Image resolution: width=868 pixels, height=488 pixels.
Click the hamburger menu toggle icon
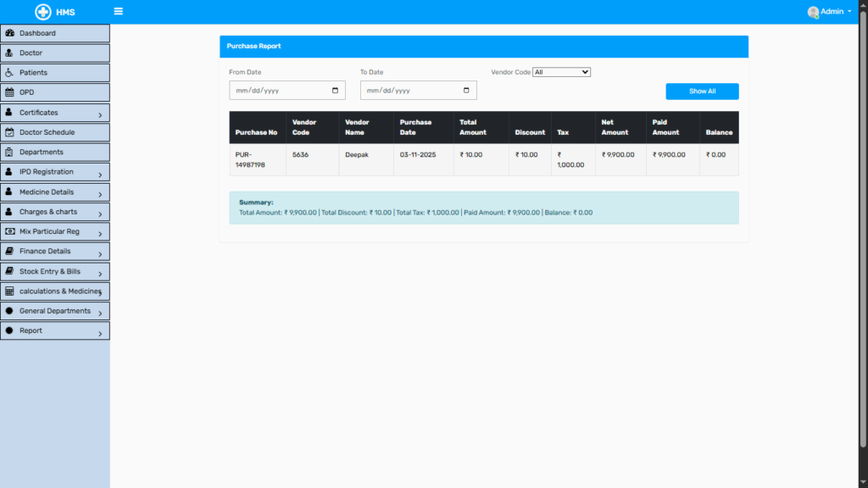[x=118, y=12]
